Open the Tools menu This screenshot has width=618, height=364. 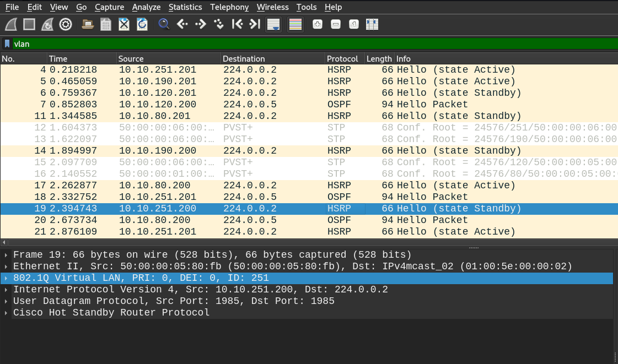[306, 7]
